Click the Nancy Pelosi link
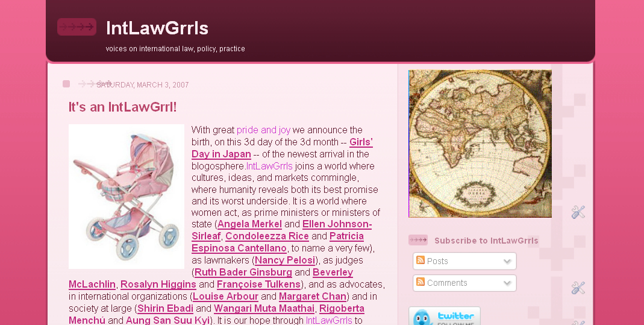Screen dimensions: 644x325 285,260
